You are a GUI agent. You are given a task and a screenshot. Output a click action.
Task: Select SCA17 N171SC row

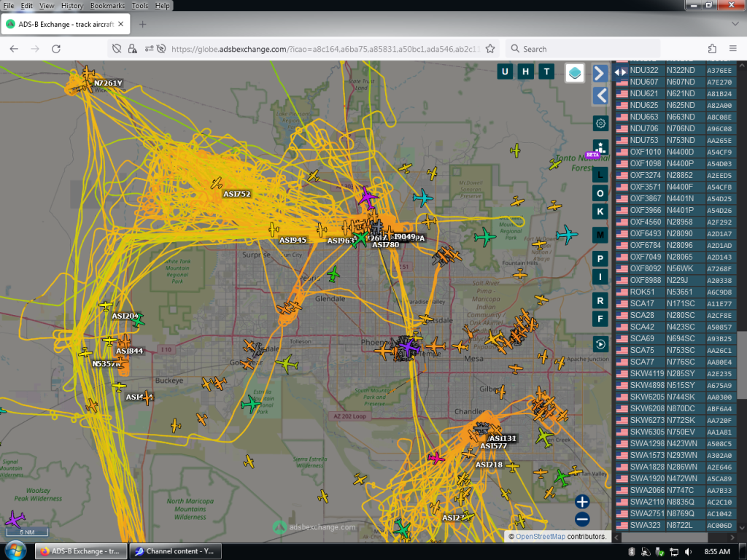tap(676, 303)
